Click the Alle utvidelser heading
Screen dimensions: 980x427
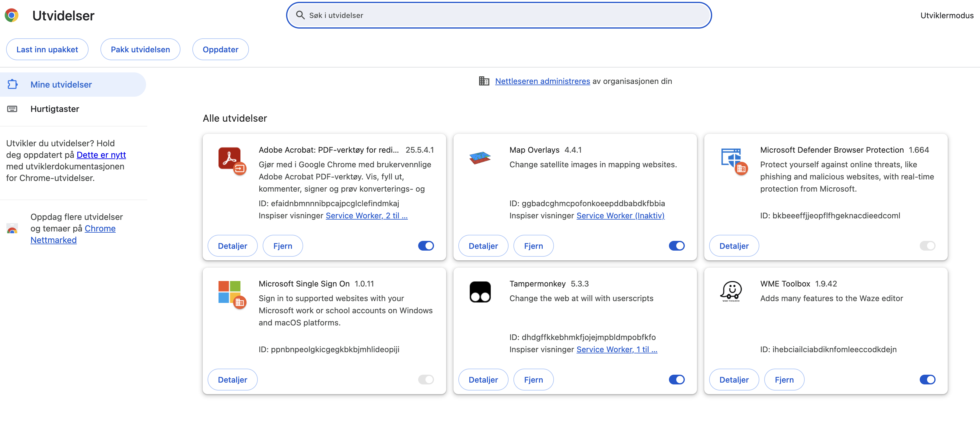tap(235, 118)
